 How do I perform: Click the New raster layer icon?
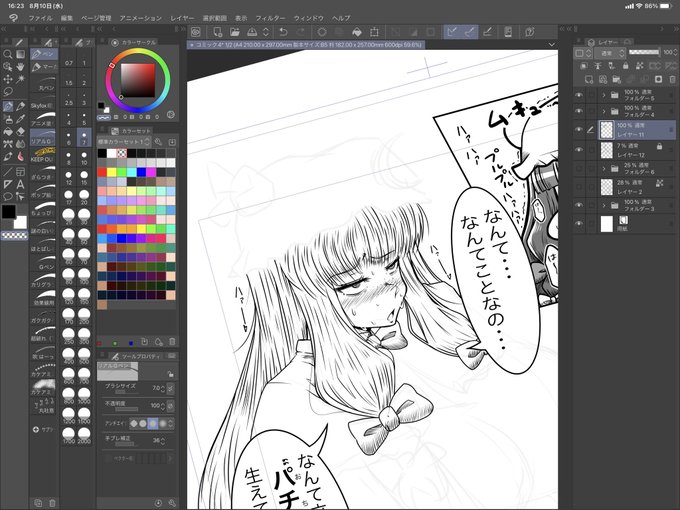pyautogui.click(x=588, y=79)
